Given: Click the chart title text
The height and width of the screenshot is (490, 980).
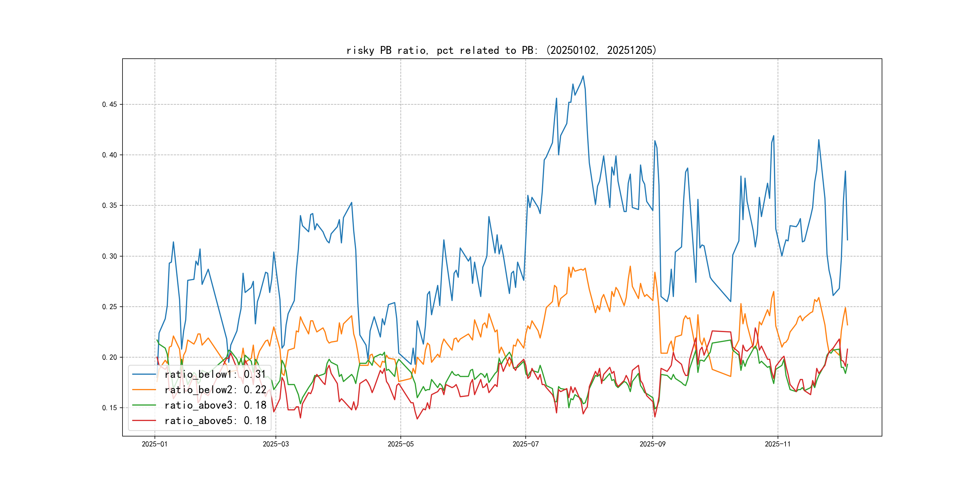Looking at the screenshot, I should (501, 50).
